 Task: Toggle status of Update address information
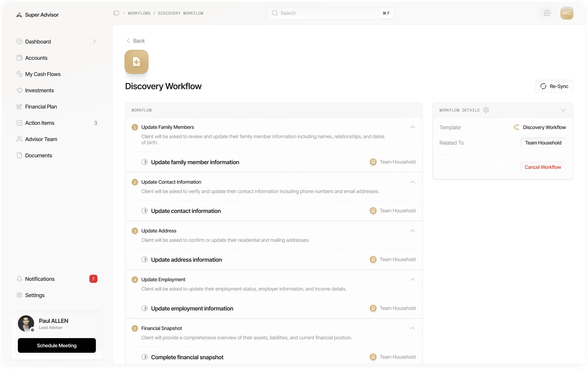coord(145,260)
